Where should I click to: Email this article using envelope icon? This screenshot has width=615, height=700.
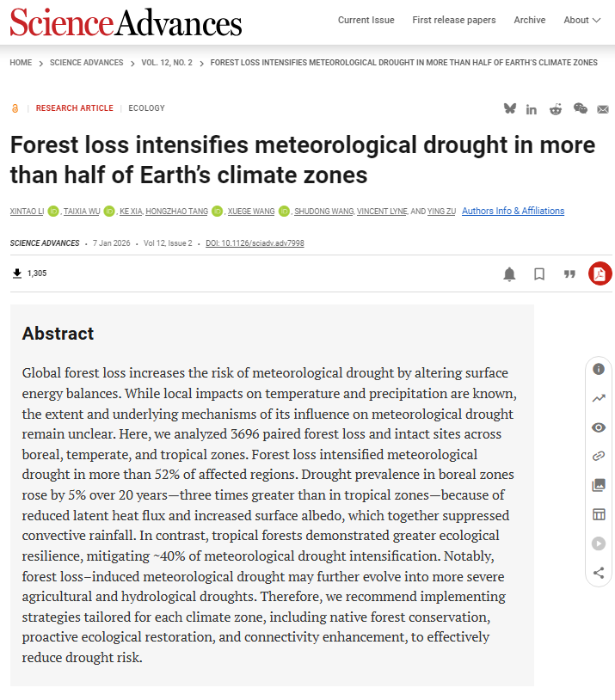pyautogui.click(x=604, y=109)
